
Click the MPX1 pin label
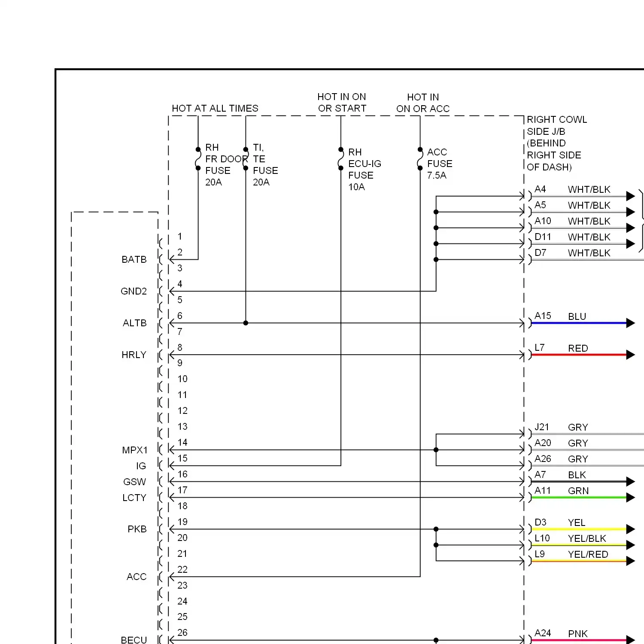[x=135, y=450]
